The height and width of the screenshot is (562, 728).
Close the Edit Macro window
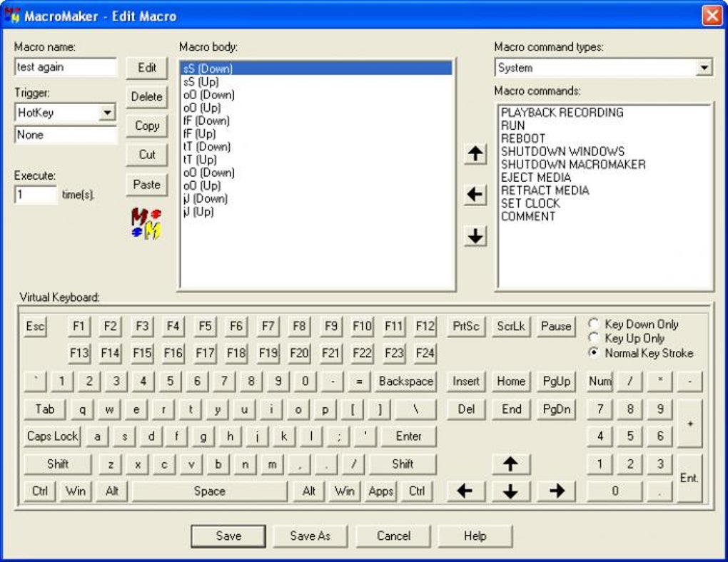coord(712,16)
